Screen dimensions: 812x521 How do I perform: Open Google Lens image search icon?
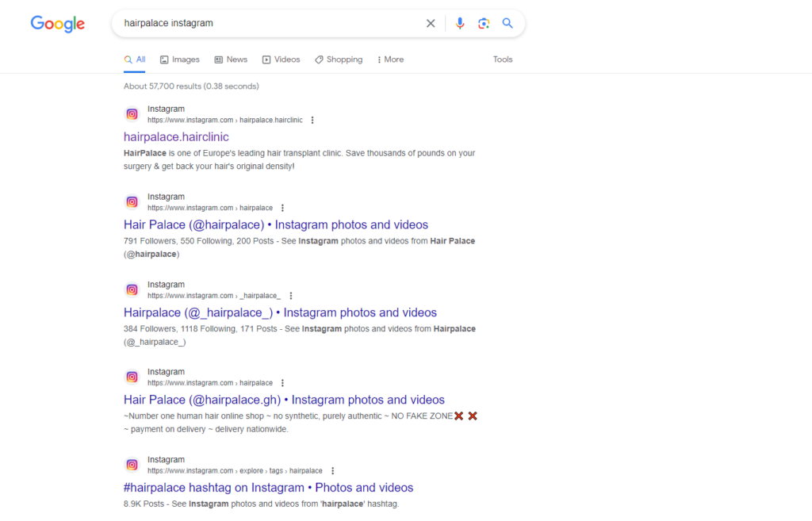tap(484, 24)
